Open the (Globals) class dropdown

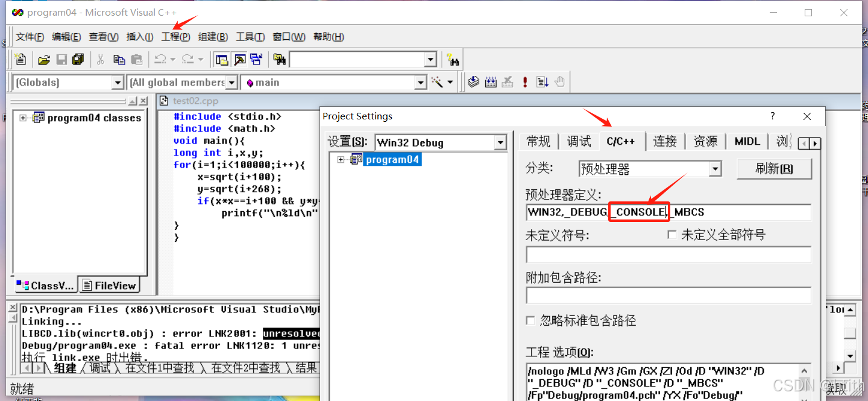tap(118, 82)
